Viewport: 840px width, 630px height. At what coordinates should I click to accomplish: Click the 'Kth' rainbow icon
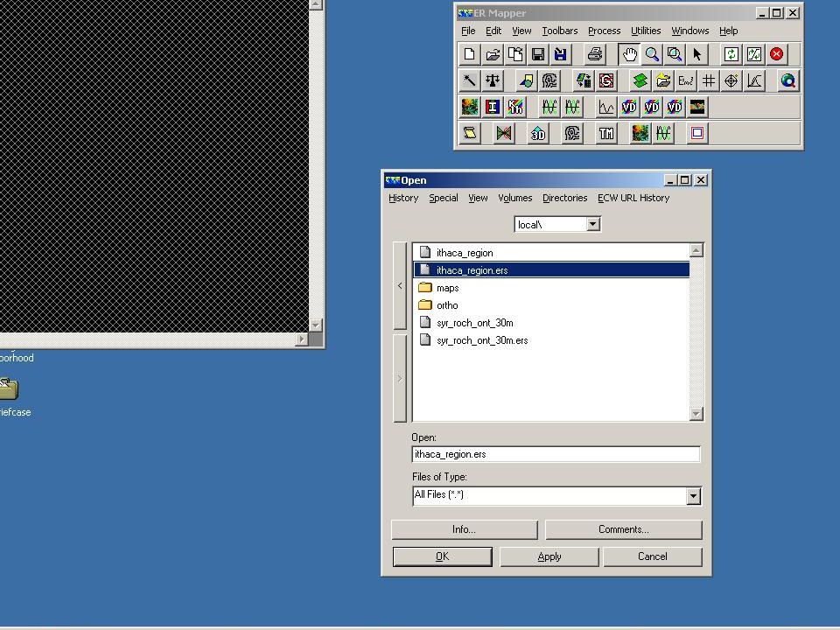(x=515, y=107)
